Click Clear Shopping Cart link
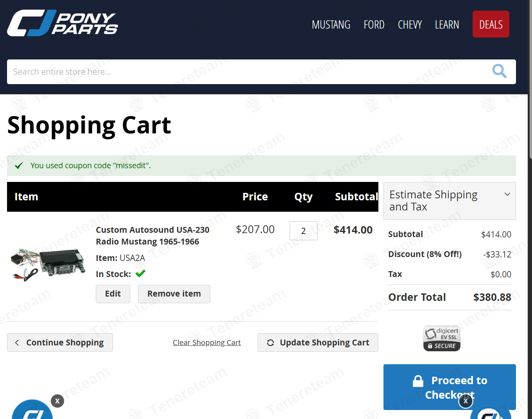Screen dimensions: 532x419 tap(207, 343)
